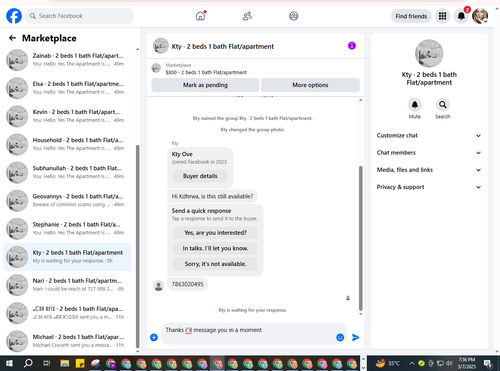
Task: Open the taskbar clock and date
Action: (467, 363)
